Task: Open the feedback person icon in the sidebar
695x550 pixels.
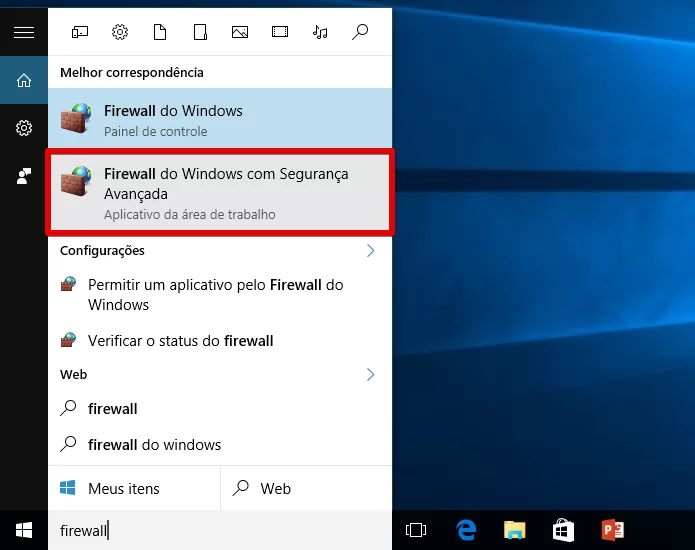Action: [24, 176]
